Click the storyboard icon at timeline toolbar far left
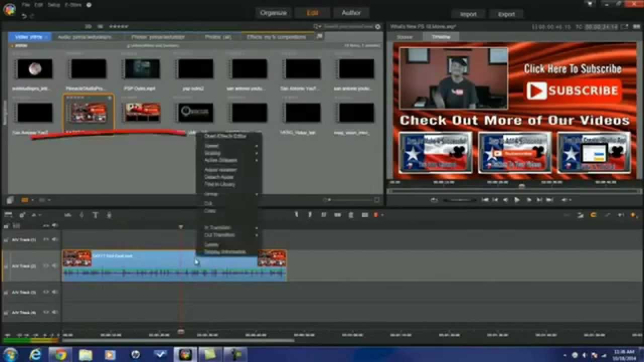 coord(8,215)
